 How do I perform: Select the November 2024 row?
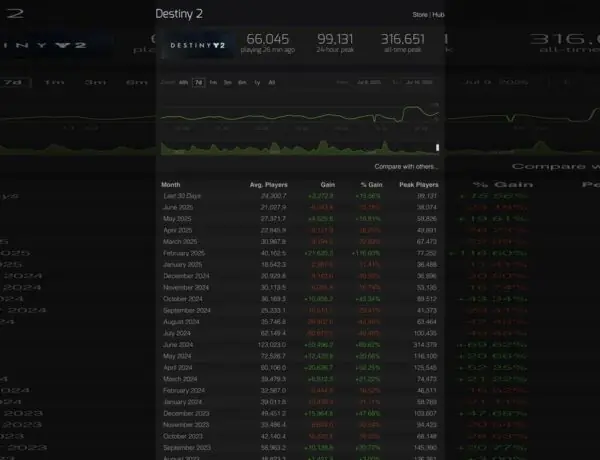click(x=300, y=287)
